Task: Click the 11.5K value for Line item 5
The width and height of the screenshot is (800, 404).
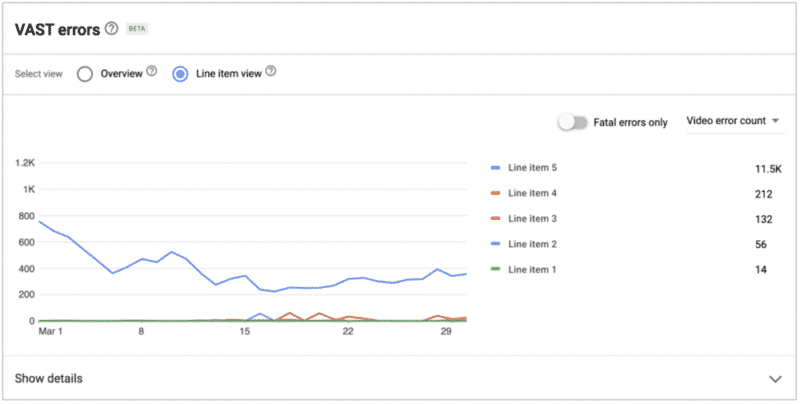Action: 768,169
